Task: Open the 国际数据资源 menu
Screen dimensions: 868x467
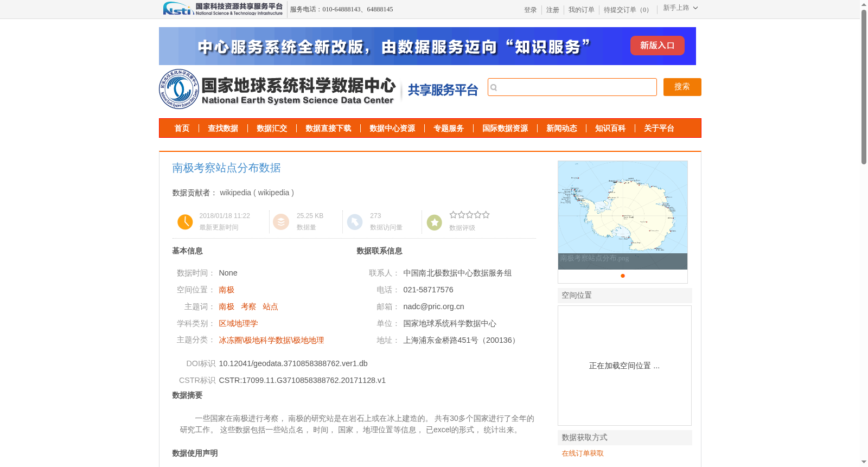Action: [x=505, y=129]
